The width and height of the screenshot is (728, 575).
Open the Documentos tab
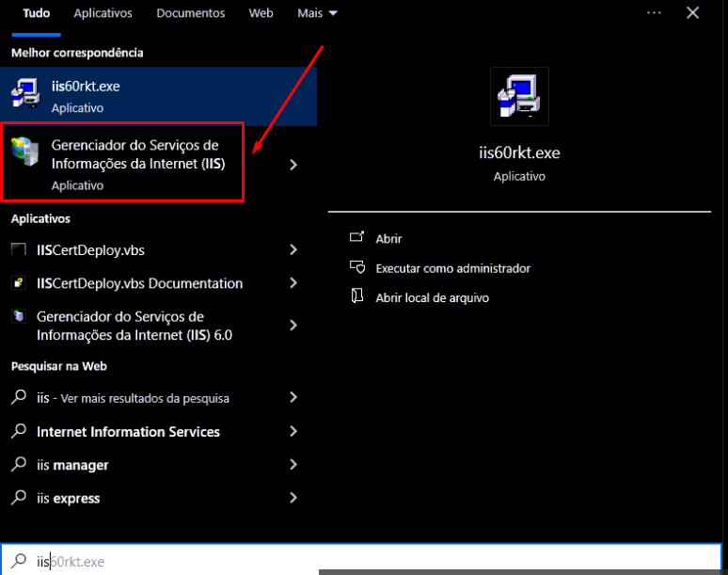[x=190, y=13]
